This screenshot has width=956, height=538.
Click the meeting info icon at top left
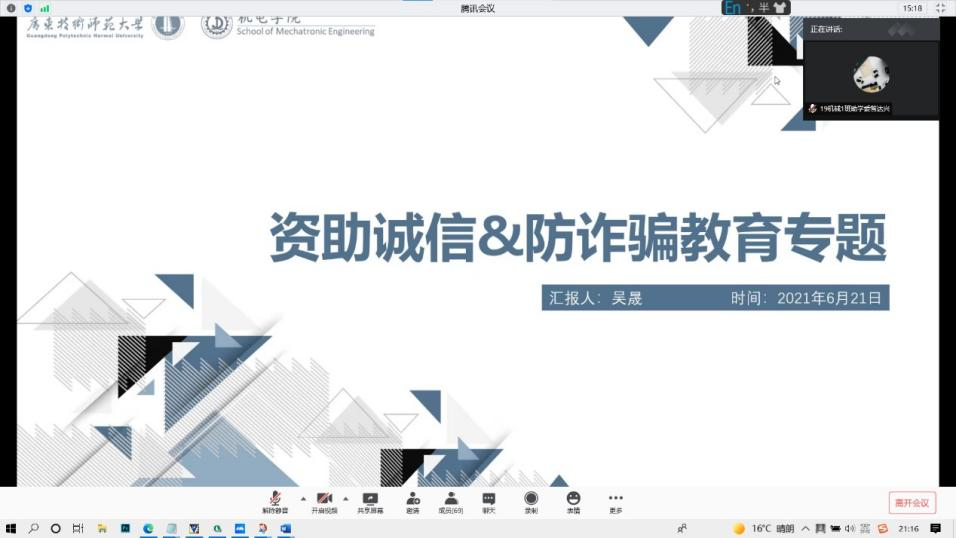tap(12, 8)
